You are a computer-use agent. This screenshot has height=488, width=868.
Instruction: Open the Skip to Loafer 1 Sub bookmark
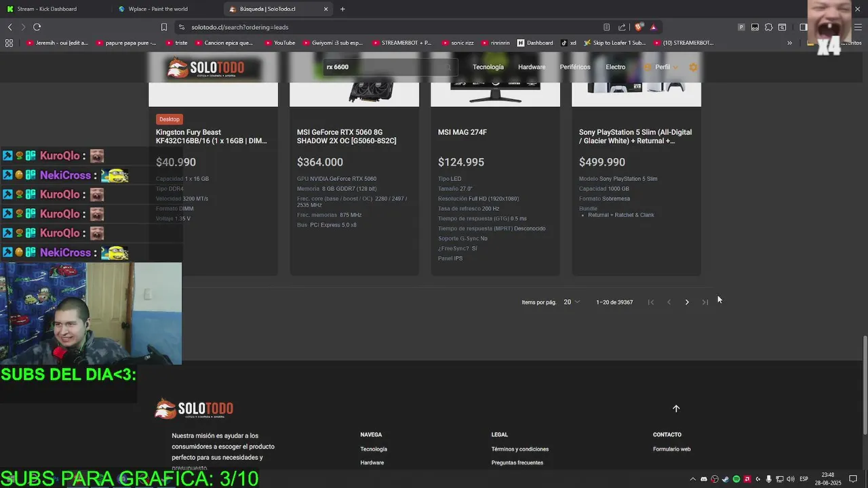[x=614, y=43]
